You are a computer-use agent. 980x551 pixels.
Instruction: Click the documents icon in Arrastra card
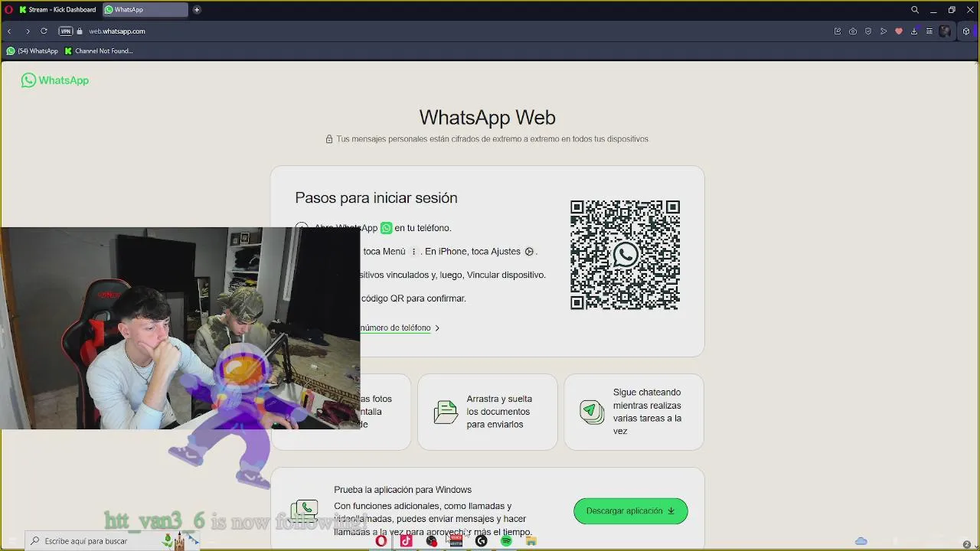click(x=445, y=412)
